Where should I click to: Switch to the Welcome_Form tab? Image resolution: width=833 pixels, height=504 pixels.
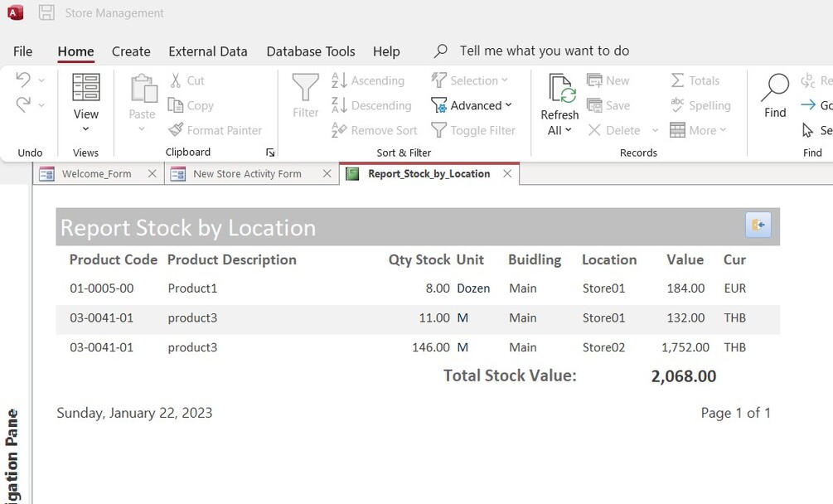pyautogui.click(x=96, y=174)
